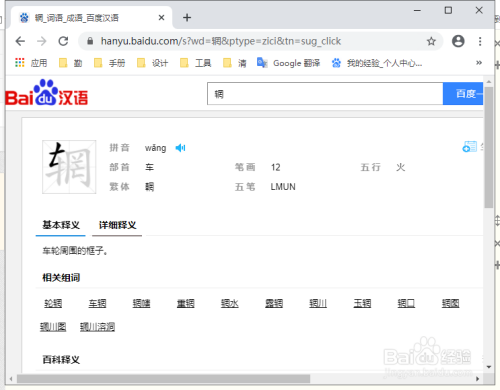
Task: Open the related word 辋图
Action: [x=451, y=303]
